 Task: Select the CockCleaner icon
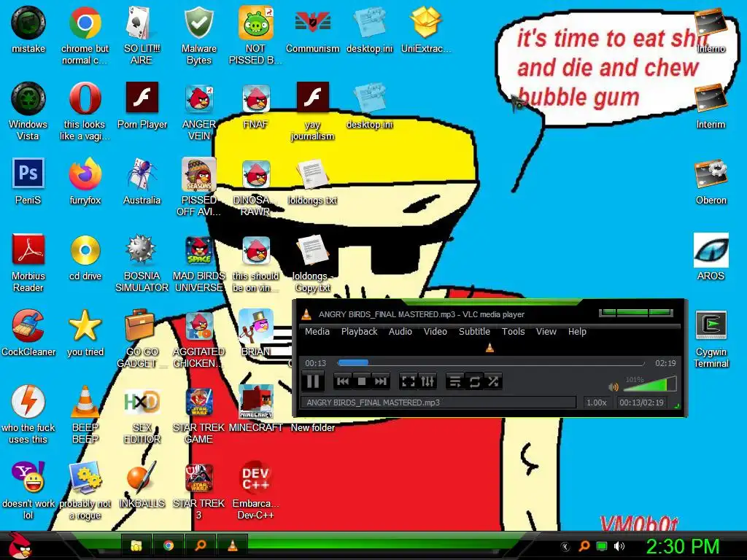(x=28, y=332)
